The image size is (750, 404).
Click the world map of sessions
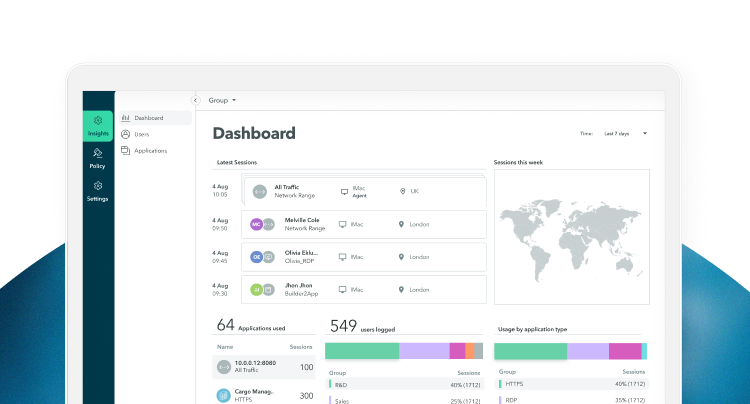click(x=572, y=237)
